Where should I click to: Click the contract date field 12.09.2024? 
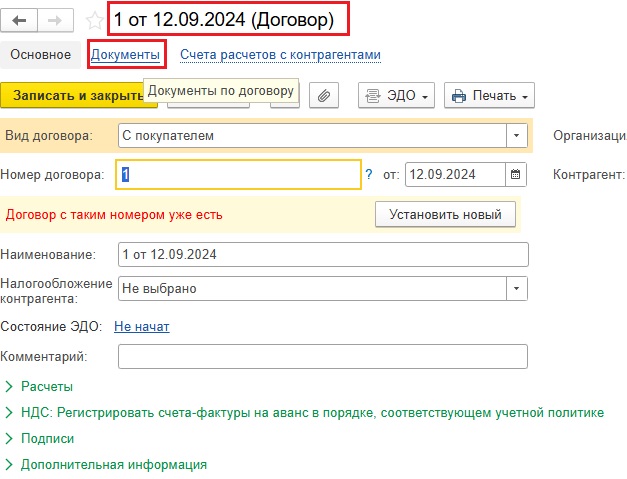[x=455, y=174]
